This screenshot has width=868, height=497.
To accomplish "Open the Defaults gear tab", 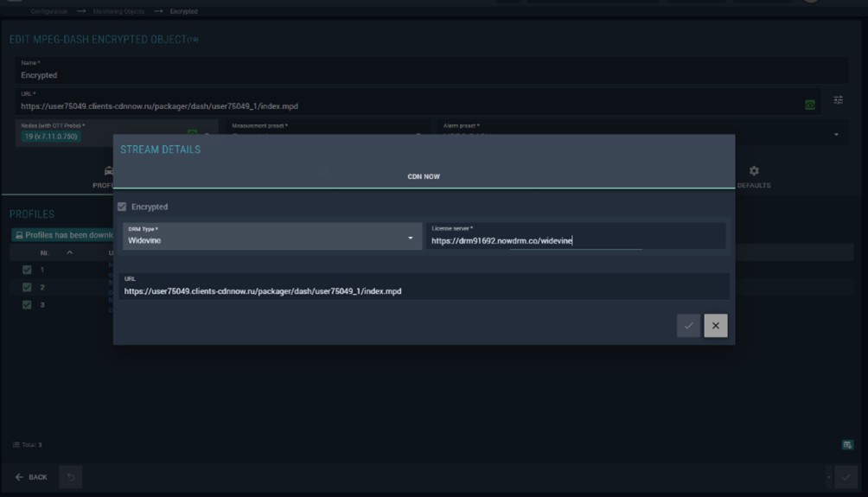I will click(x=754, y=176).
